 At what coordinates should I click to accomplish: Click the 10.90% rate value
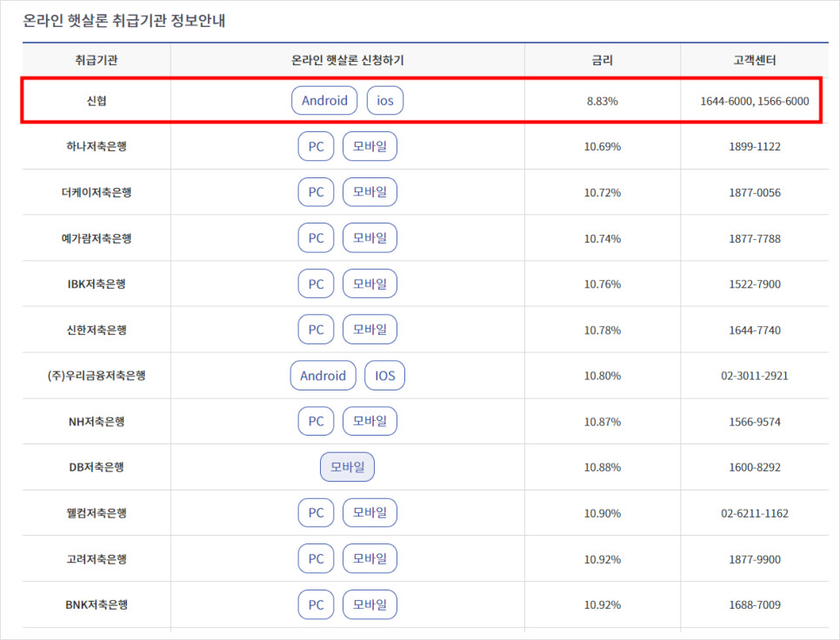[x=602, y=513]
